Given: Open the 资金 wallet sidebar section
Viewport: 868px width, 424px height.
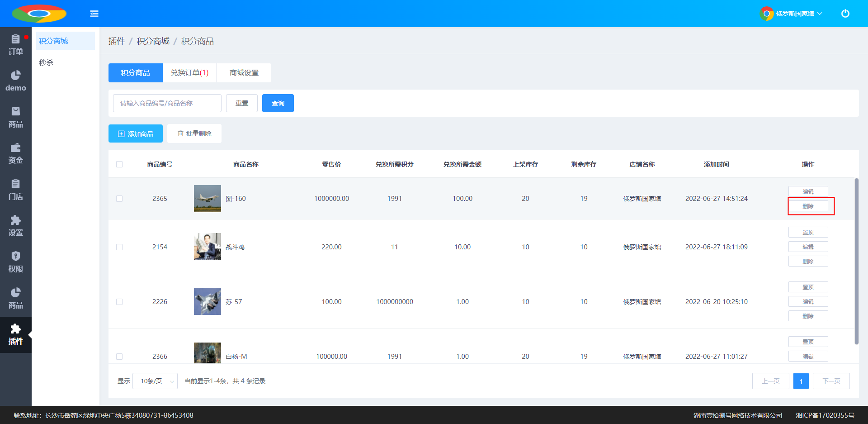Looking at the screenshot, I should point(16,154).
